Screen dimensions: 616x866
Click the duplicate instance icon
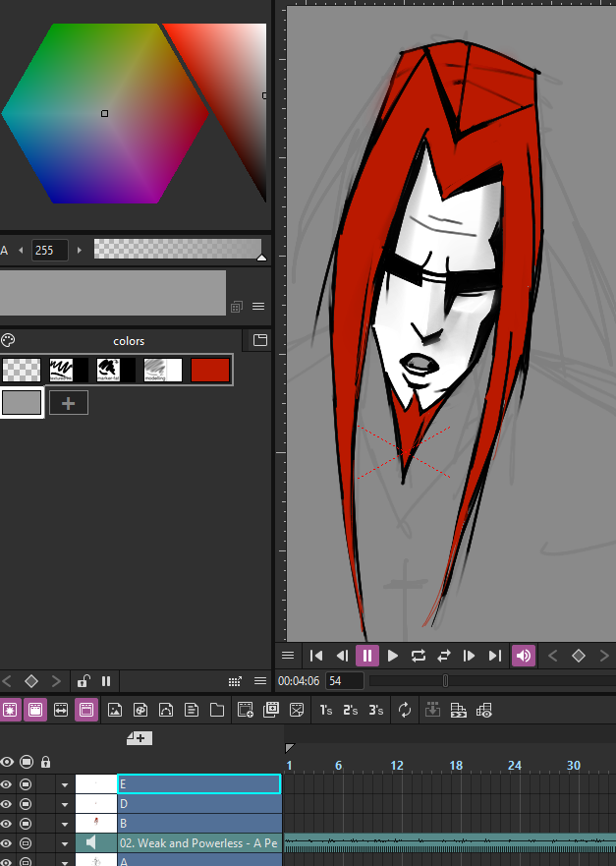[271, 711]
